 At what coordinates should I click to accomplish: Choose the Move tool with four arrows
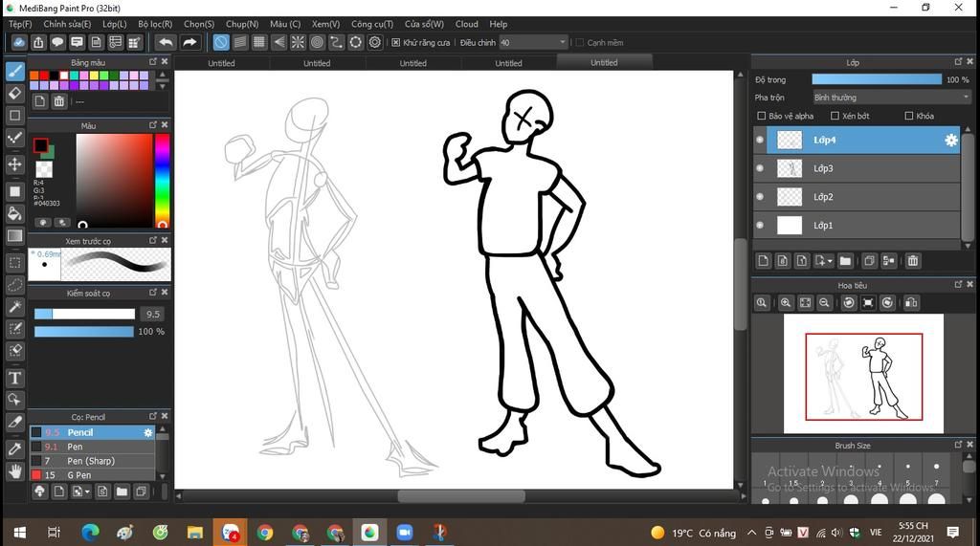(15, 164)
